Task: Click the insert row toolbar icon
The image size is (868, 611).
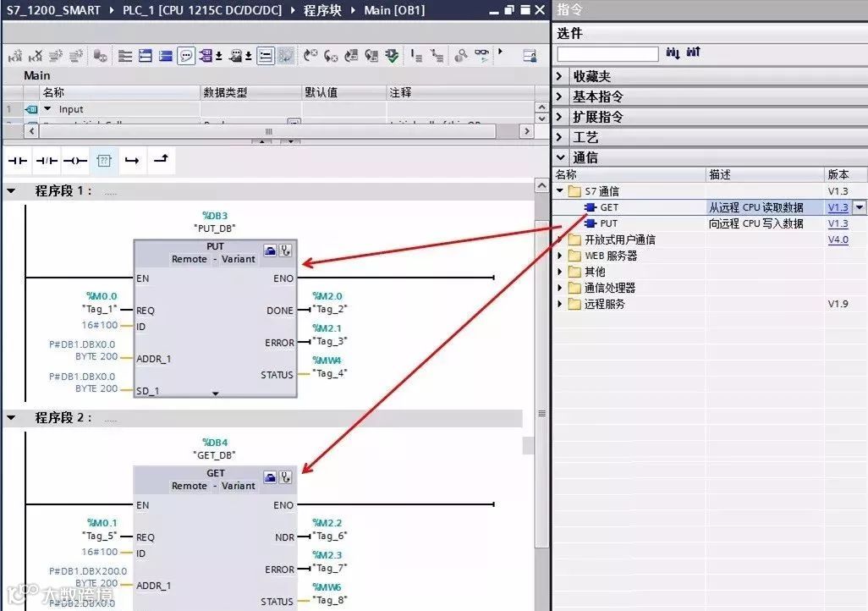Action: coord(56,55)
